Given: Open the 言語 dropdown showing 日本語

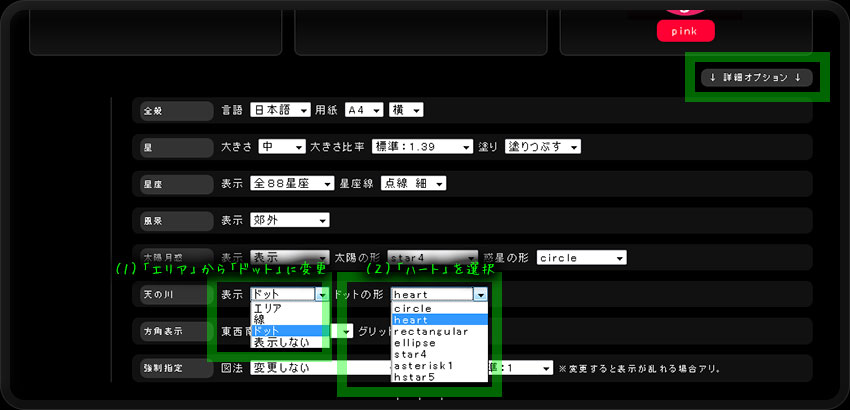Looking at the screenshot, I should click(x=280, y=110).
